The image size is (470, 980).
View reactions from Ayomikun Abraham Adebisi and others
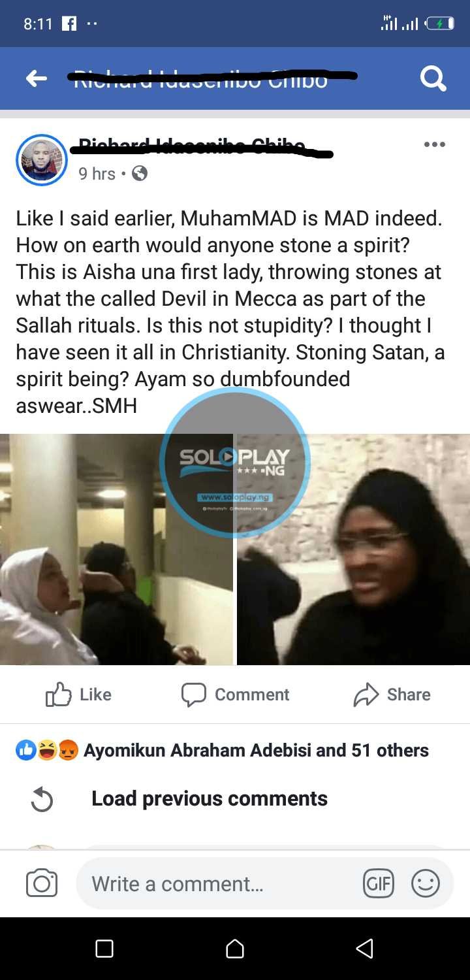(256, 750)
